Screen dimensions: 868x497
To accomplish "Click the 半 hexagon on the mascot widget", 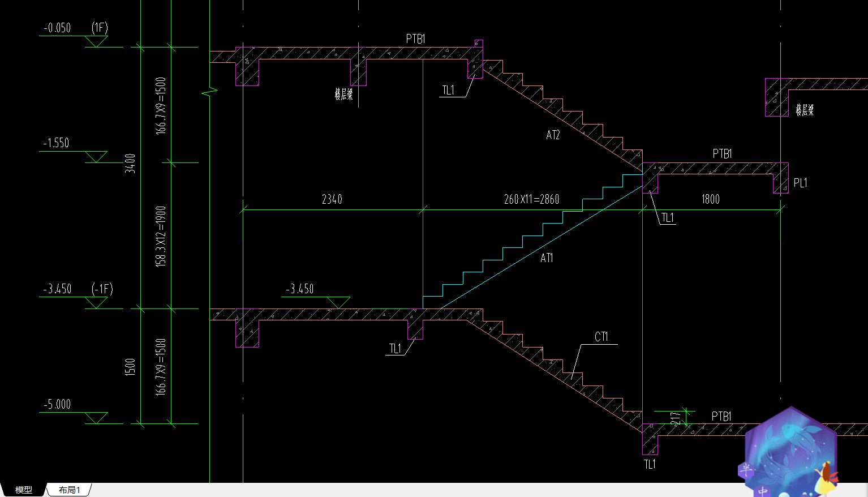I will [x=747, y=469].
